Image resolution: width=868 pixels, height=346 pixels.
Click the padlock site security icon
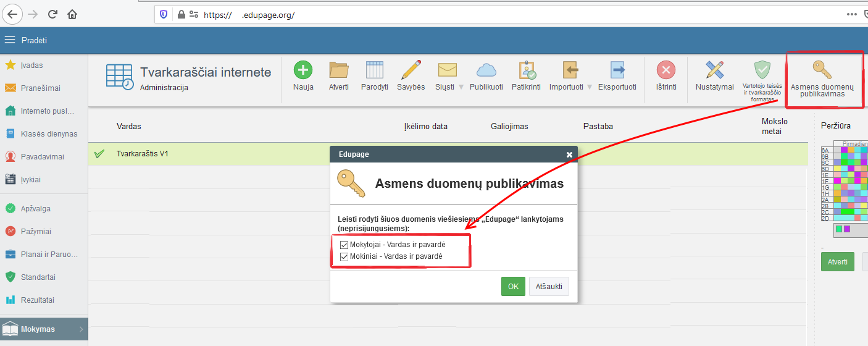pos(181,14)
